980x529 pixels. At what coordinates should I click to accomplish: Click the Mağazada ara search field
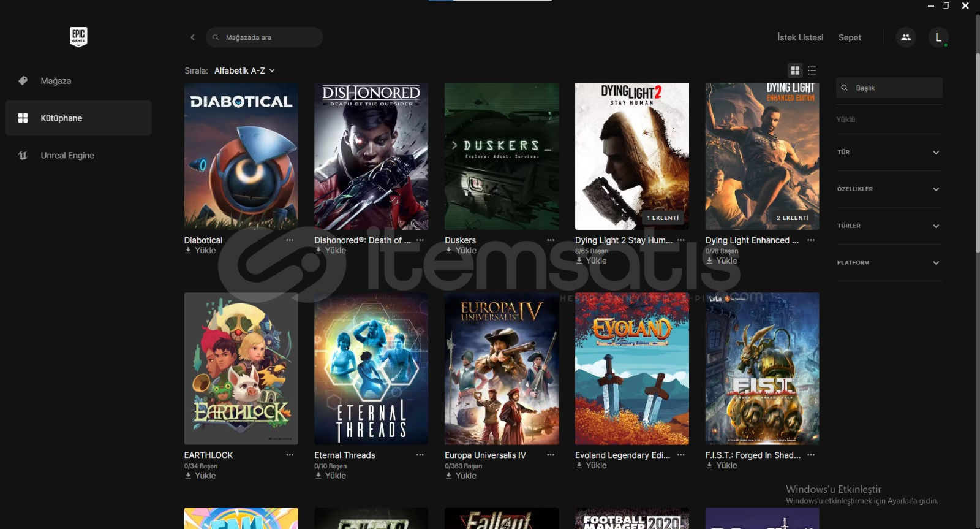265,37
